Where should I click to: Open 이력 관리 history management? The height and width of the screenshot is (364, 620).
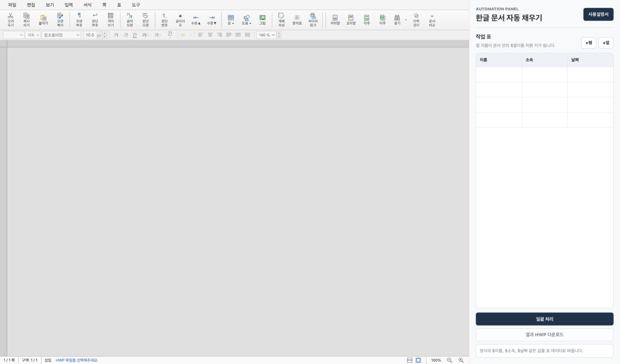[x=416, y=19]
